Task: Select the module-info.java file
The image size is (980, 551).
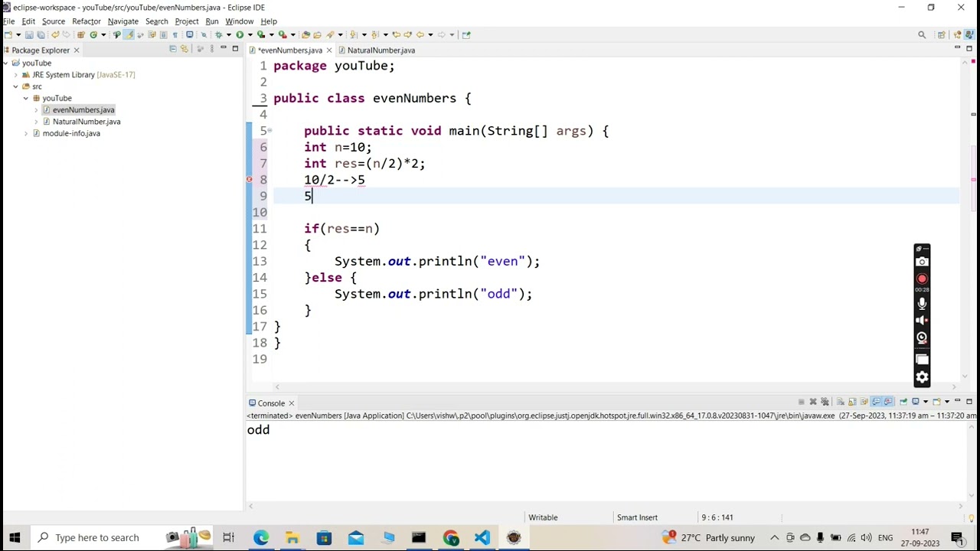Action: pyautogui.click(x=71, y=133)
